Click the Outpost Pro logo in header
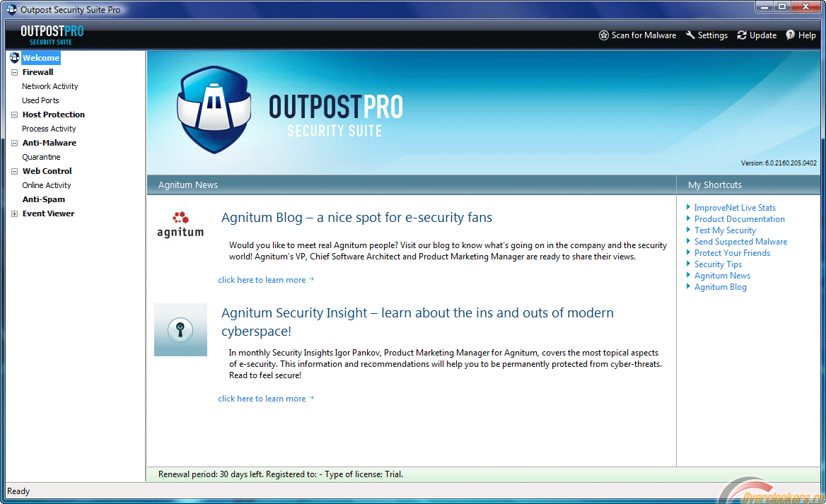Viewport: 826px width, 504px height. [x=52, y=35]
